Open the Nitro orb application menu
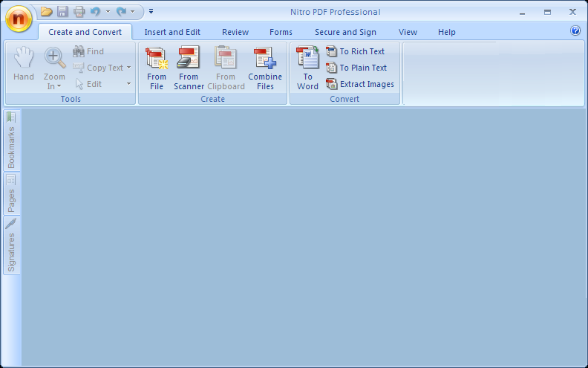This screenshot has width=588, height=368. 19,19
